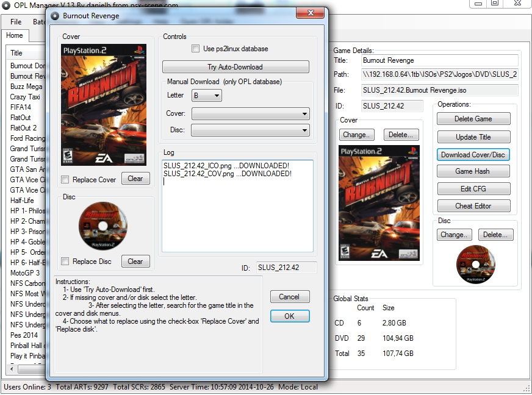532x395 pixels.
Task: Select Crazy Taxi in the game list
Action: [x=25, y=97]
